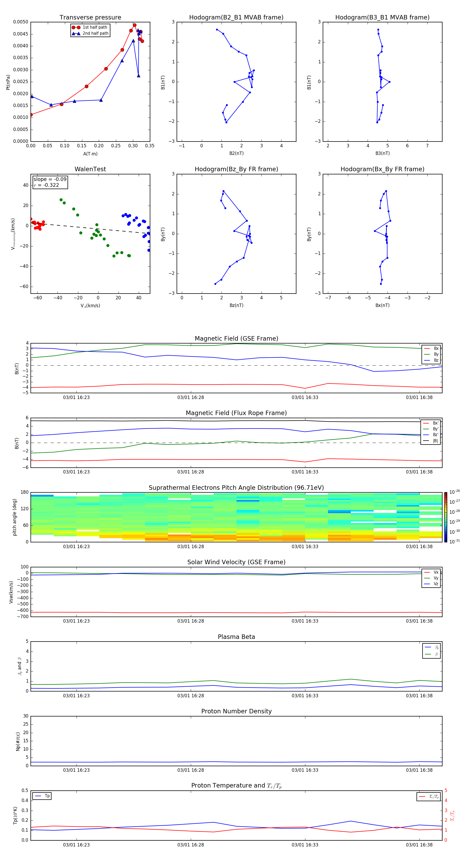Select "Bx'" in the flux rope legend
Screen dimensions: 473x868
pos(431,423)
